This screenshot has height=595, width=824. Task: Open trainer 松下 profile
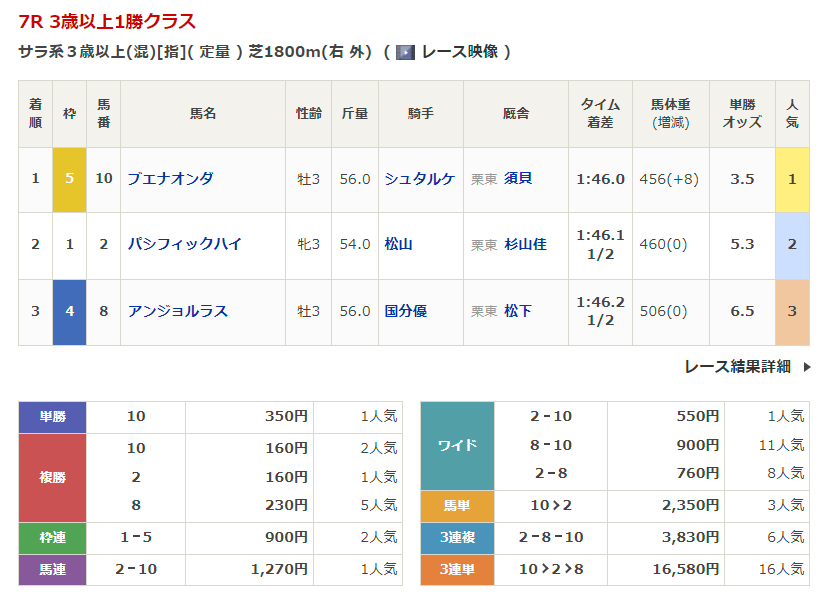(518, 311)
